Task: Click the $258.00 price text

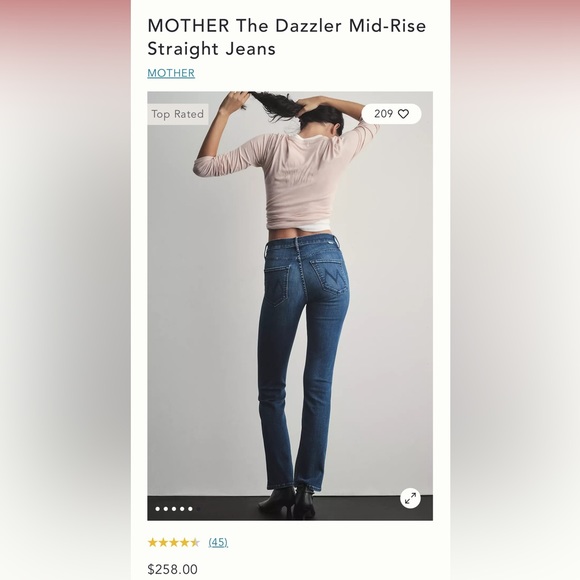Action: click(x=172, y=569)
